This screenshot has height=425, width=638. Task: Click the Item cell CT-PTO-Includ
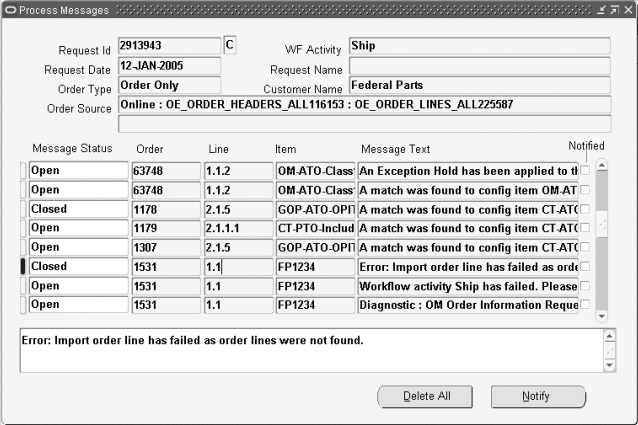pos(315,228)
